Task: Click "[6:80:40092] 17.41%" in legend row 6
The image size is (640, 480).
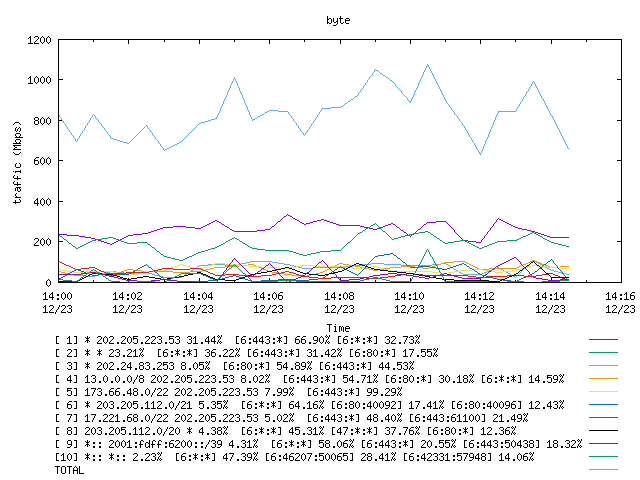Action: tap(387, 405)
